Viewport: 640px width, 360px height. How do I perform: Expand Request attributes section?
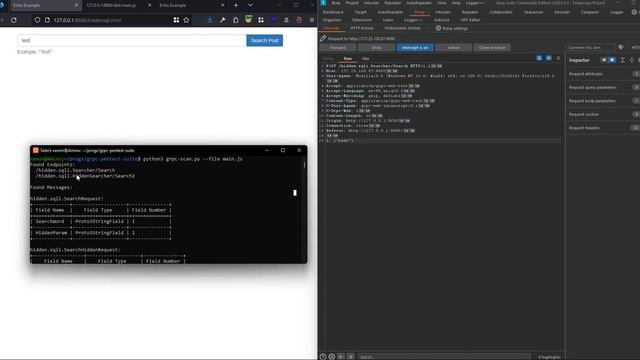[604, 74]
